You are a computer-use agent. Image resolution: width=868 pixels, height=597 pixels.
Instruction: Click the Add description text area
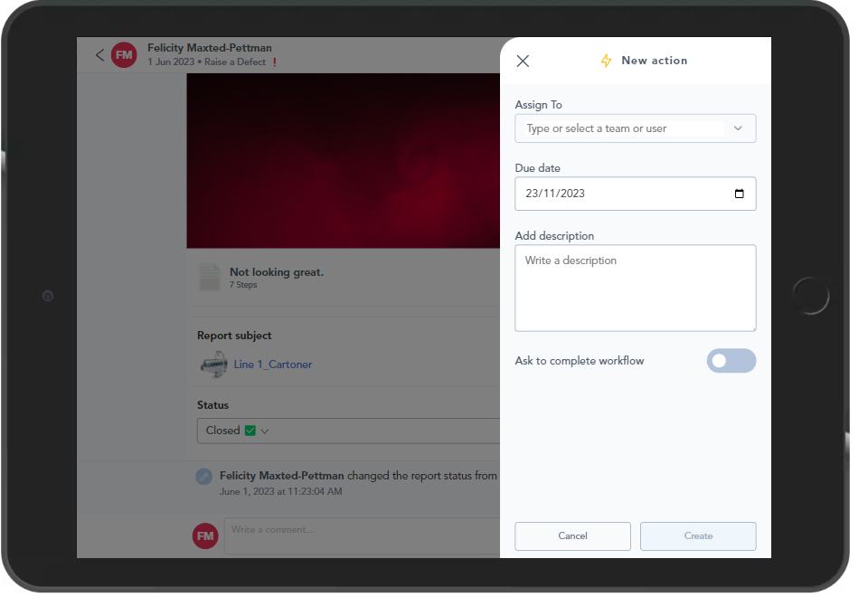(x=635, y=288)
